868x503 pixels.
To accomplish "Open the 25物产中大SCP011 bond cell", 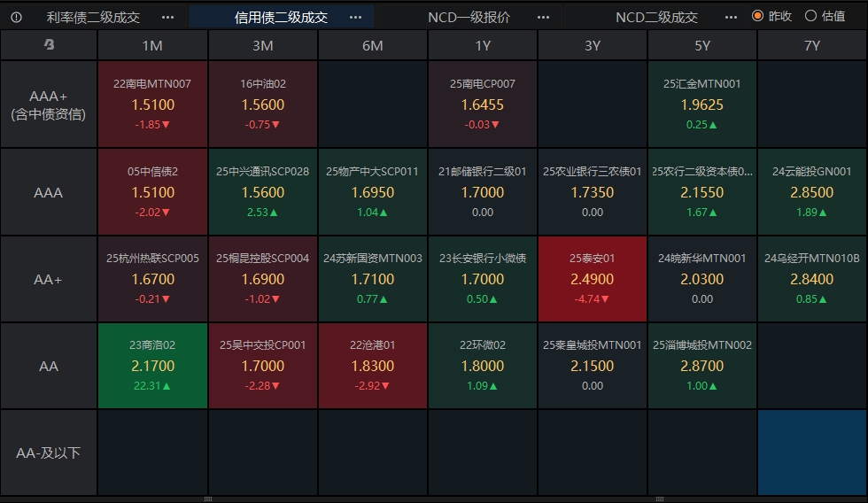I will tap(373, 192).
